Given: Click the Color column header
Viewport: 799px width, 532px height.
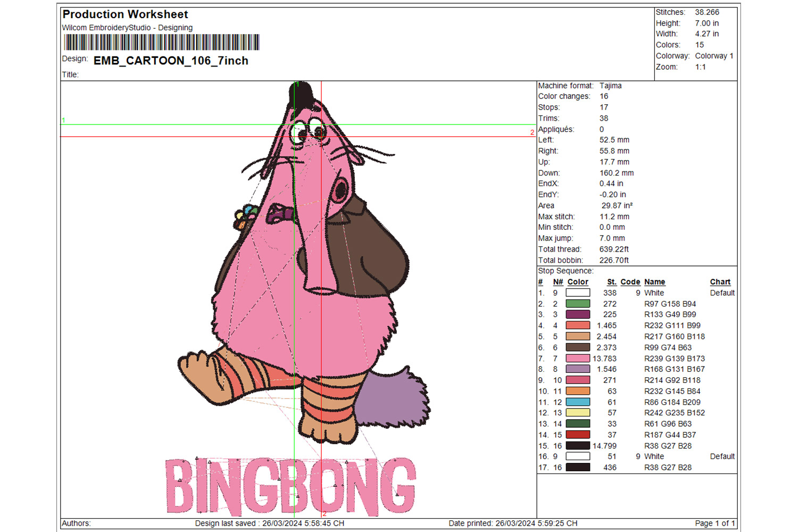Looking at the screenshot, I should point(578,282).
